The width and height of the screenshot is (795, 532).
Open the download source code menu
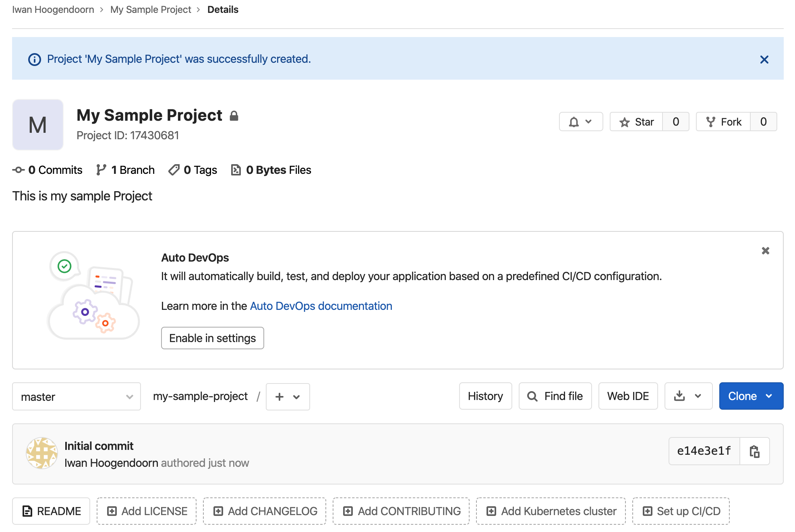point(688,396)
